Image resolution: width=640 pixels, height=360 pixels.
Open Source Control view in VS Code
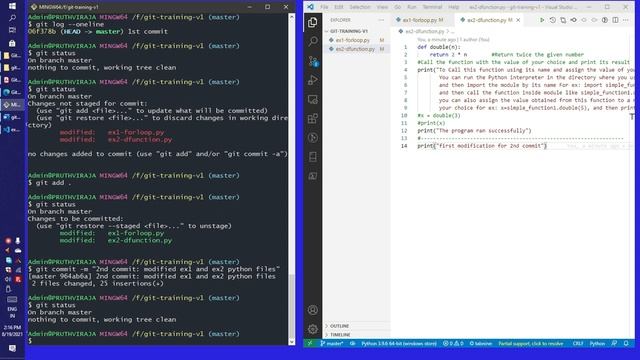point(313,61)
